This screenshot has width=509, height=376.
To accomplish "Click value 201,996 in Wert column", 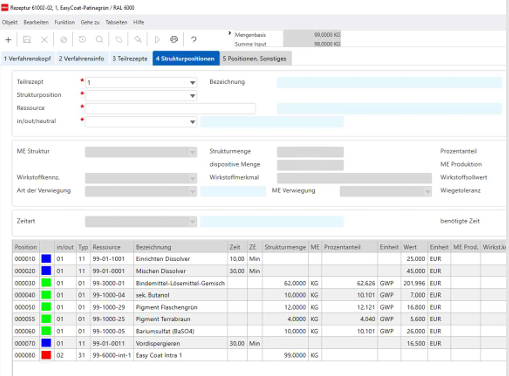I will pos(414,283).
